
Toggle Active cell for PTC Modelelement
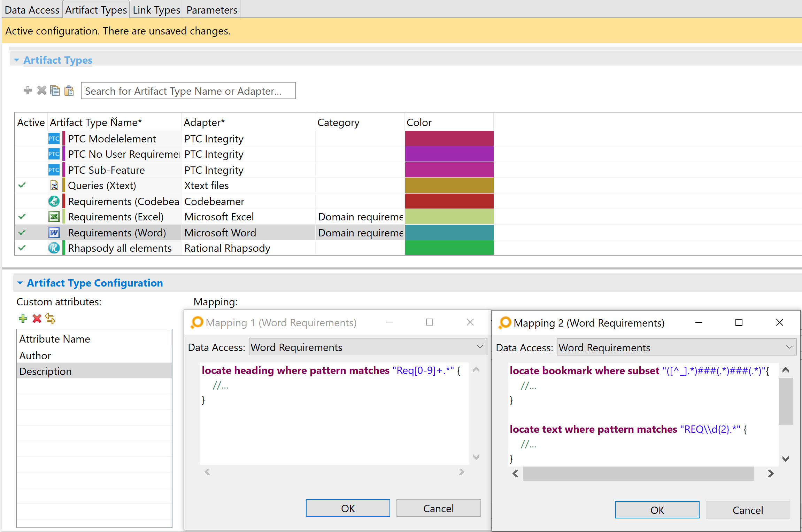point(31,139)
